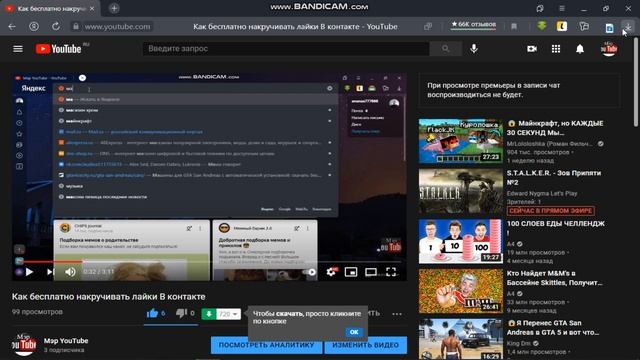The image size is (640, 360).
Task: Open the GTA San Andreas video thumbnail
Action: point(460,340)
